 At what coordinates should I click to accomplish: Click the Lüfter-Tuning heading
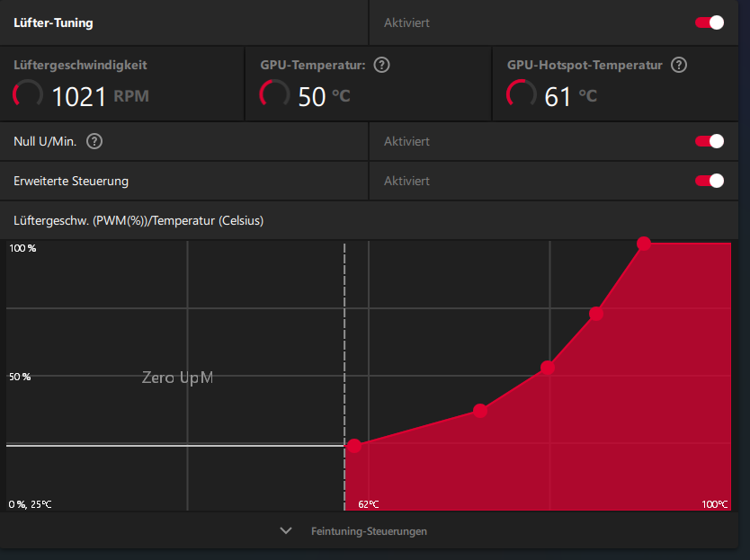[x=53, y=22]
